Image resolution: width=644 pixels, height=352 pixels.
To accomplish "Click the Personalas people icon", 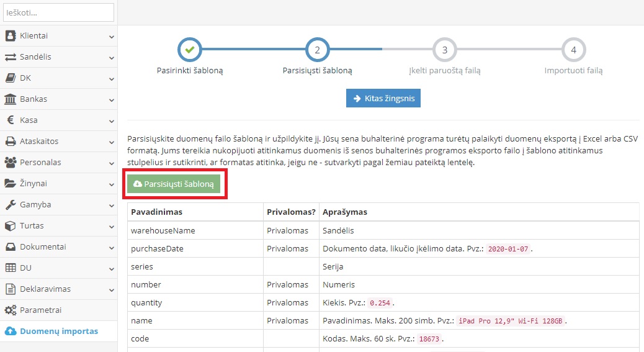I will coord(11,163).
